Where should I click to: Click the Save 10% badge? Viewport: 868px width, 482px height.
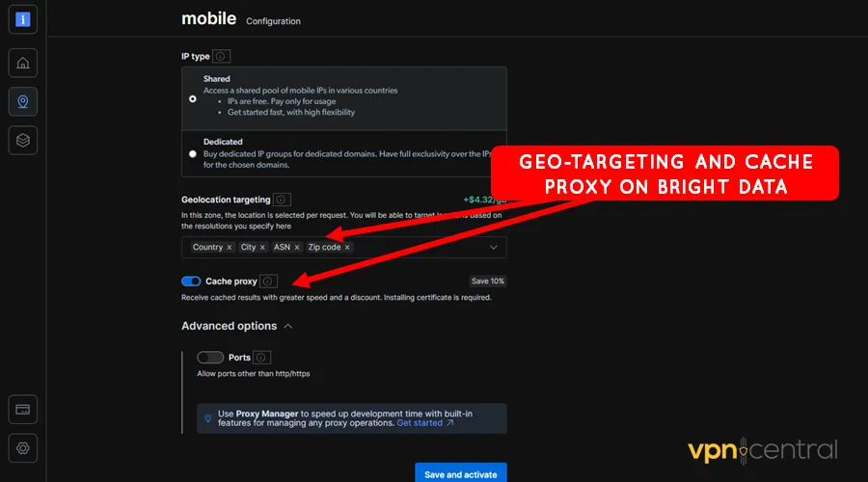click(x=488, y=281)
